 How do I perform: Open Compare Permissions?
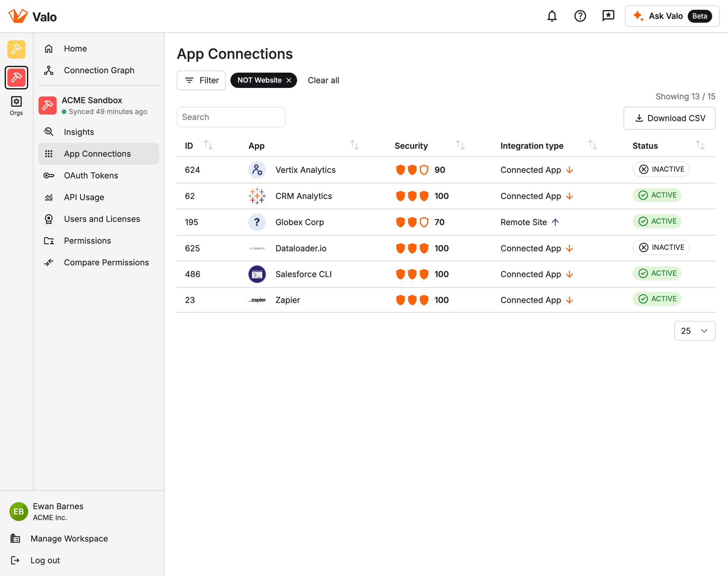coord(98,262)
